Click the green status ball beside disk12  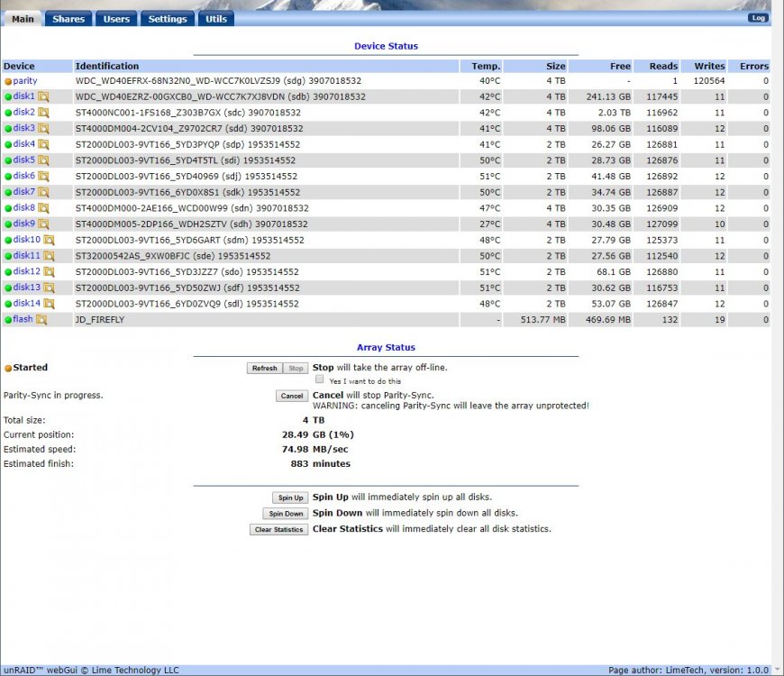(x=8, y=272)
